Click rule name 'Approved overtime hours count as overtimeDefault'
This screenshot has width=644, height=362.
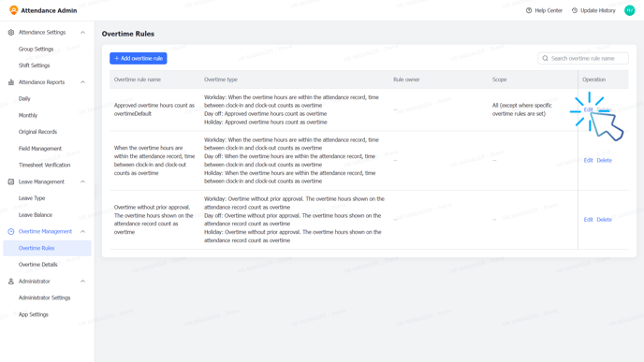pos(154,109)
